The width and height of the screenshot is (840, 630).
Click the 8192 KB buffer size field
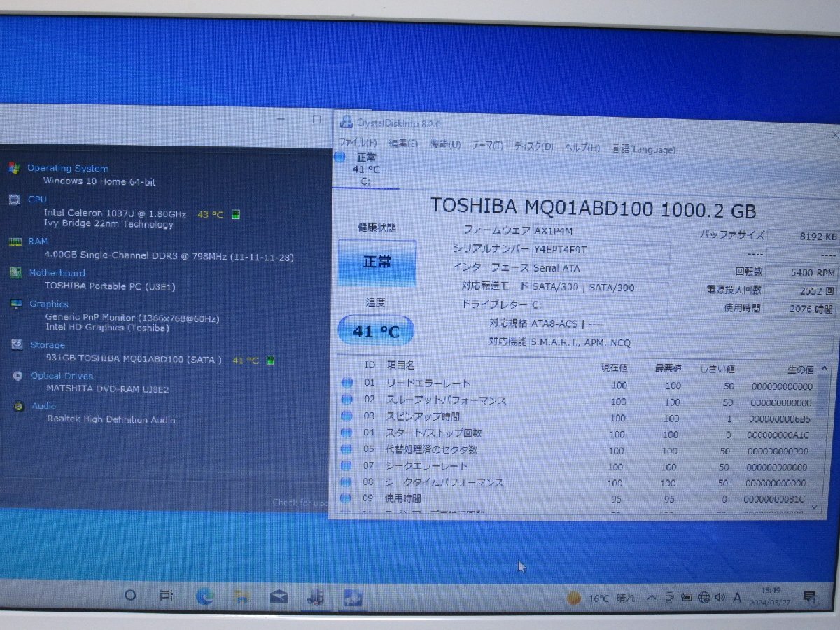(x=803, y=237)
